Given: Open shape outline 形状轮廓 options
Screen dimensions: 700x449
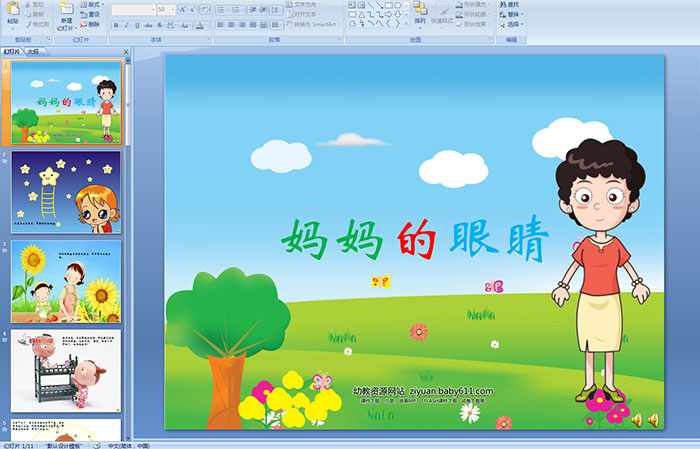Looking at the screenshot, I should (473, 14).
